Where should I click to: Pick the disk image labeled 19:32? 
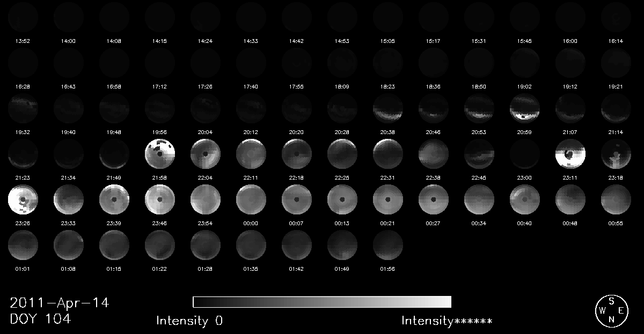(x=23, y=108)
